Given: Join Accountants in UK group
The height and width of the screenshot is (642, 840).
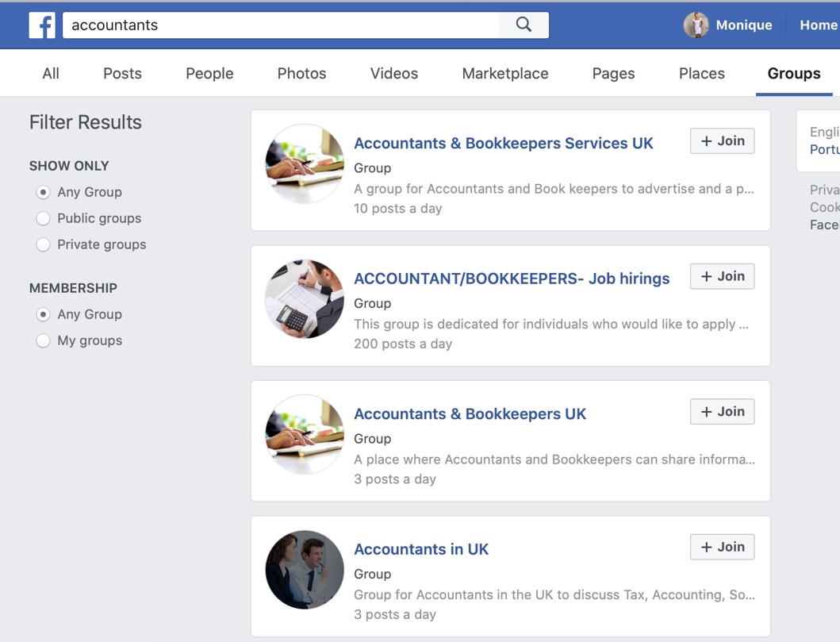Looking at the screenshot, I should (722, 547).
